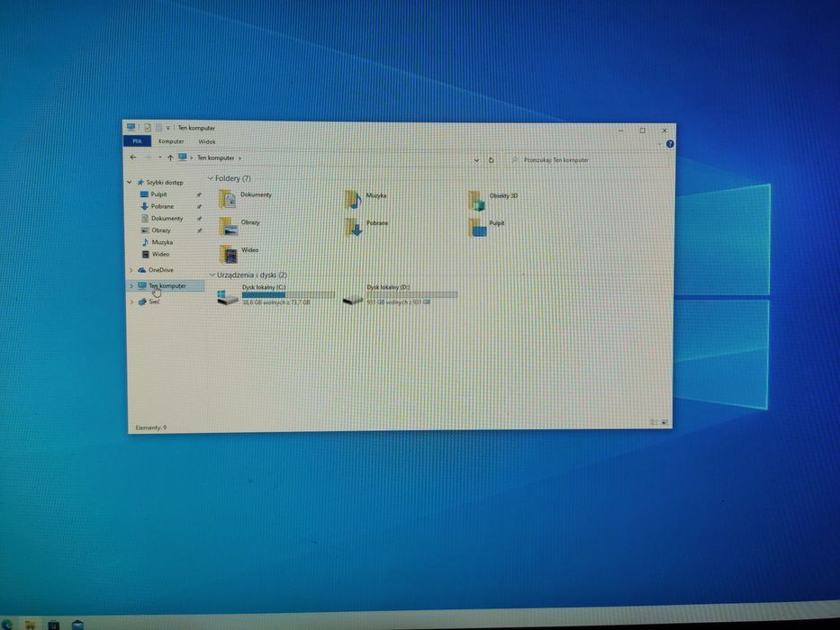The height and width of the screenshot is (630, 840).
Task: Click Ten komputer breadcrumb in address bar
Action: pos(216,158)
